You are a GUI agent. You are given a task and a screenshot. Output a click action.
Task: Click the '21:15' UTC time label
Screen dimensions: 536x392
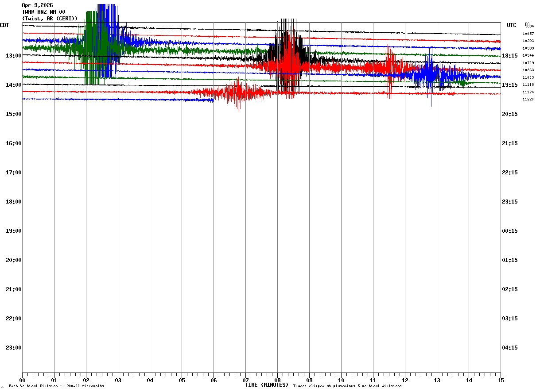pyautogui.click(x=510, y=143)
